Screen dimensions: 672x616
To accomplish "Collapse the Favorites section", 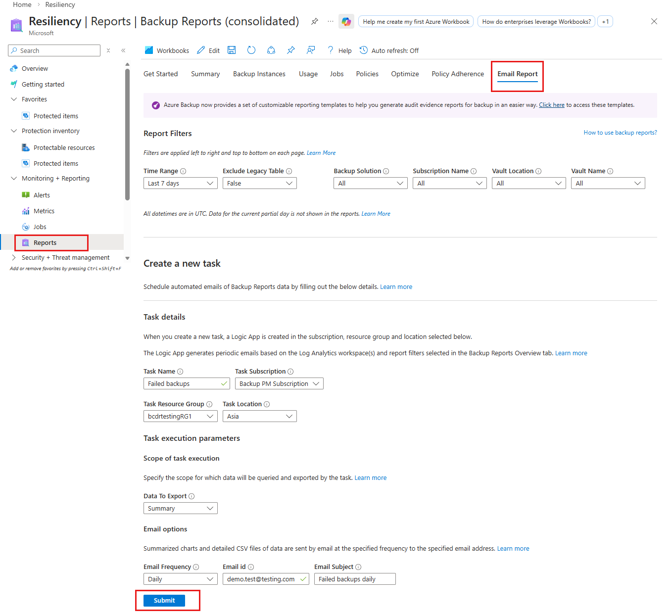I will coord(14,99).
